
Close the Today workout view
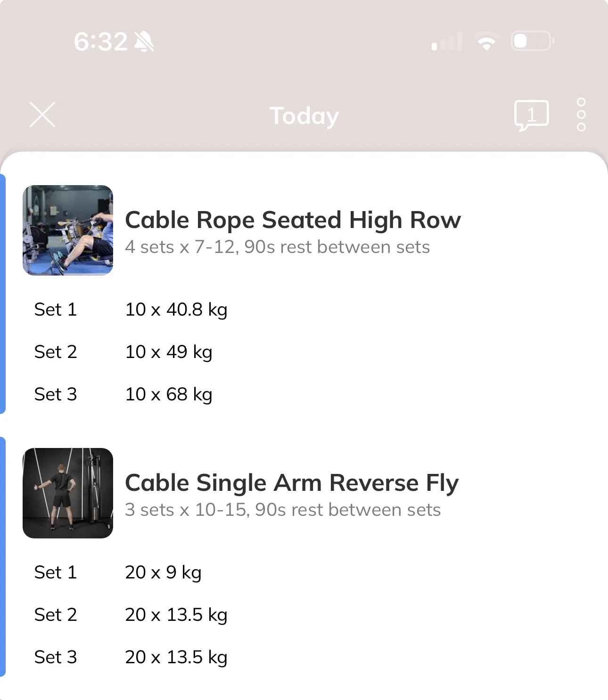point(42,114)
